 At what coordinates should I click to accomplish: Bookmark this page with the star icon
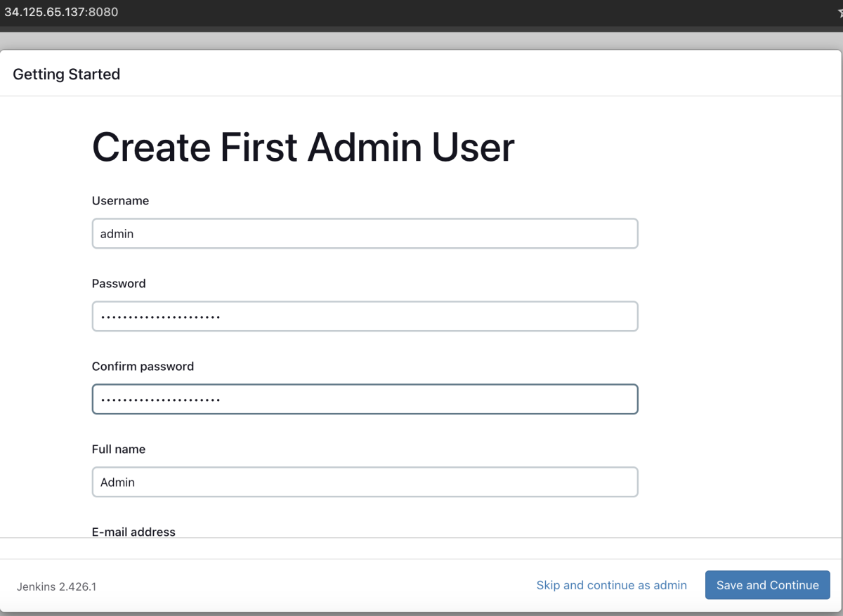(x=839, y=13)
